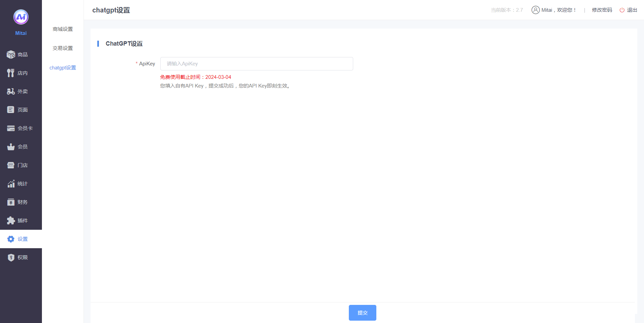The width and height of the screenshot is (644, 323).
Task: Switch to 交易设置 submenu item
Action: tap(63, 48)
